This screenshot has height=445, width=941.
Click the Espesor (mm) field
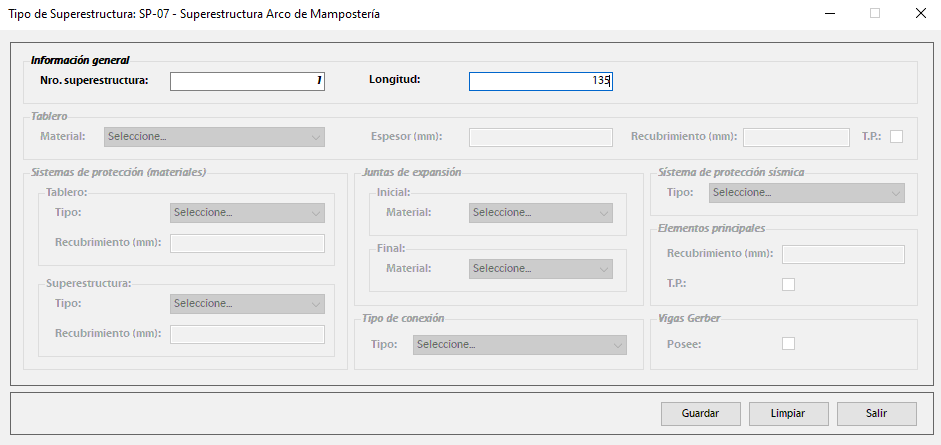click(540, 137)
